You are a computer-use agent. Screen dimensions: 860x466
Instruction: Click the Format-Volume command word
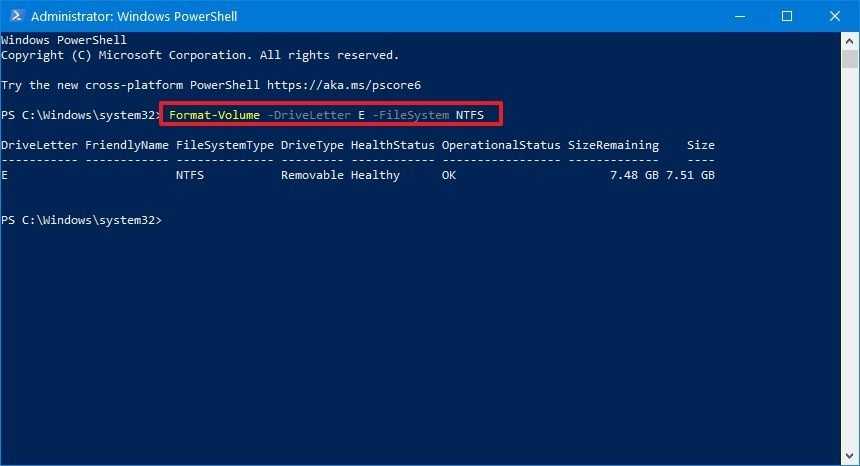tap(214, 115)
